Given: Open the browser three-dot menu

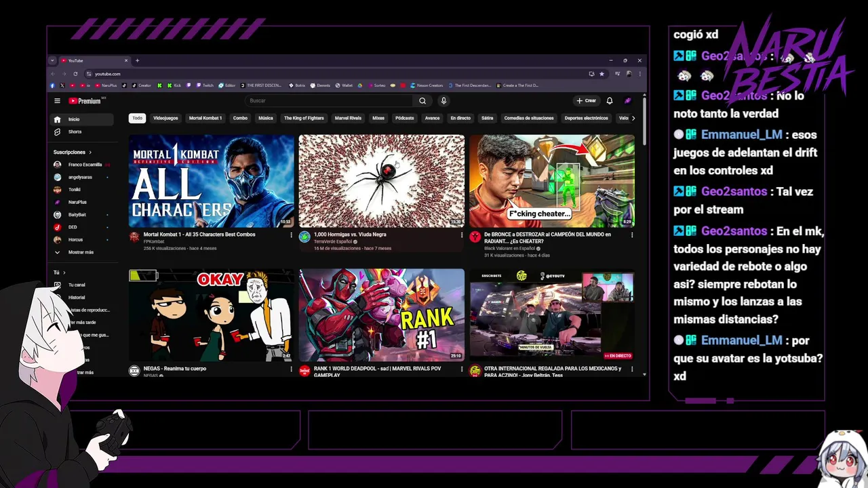Looking at the screenshot, I should (639, 74).
